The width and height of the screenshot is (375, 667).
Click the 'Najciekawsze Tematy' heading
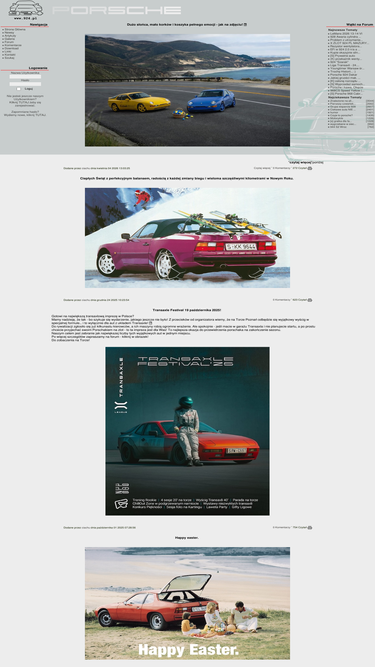[345, 97]
